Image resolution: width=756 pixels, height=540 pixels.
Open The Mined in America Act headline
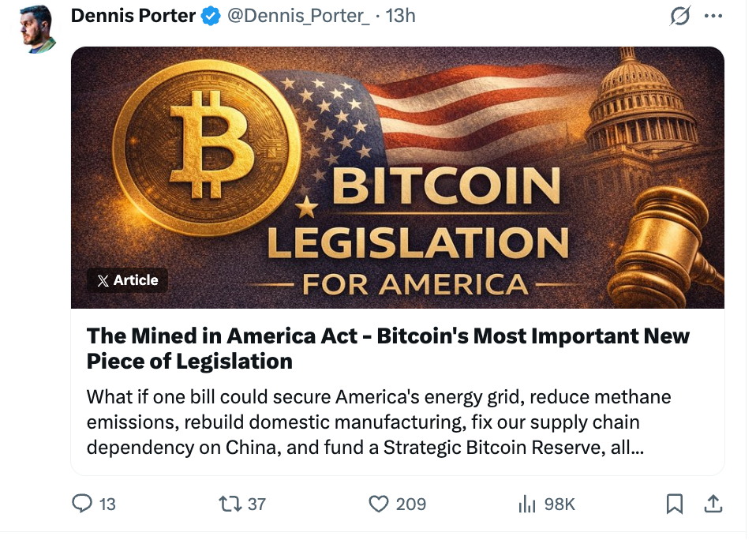coord(387,347)
